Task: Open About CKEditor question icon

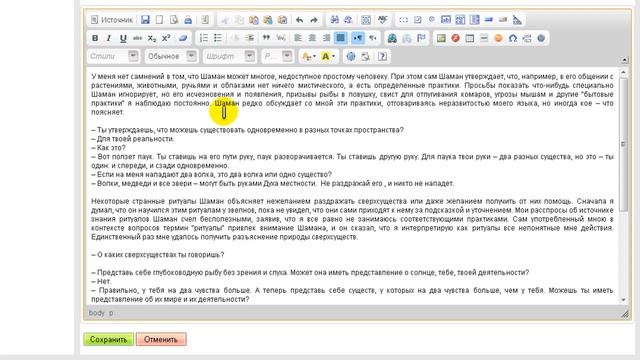Action: click(382, 56)
